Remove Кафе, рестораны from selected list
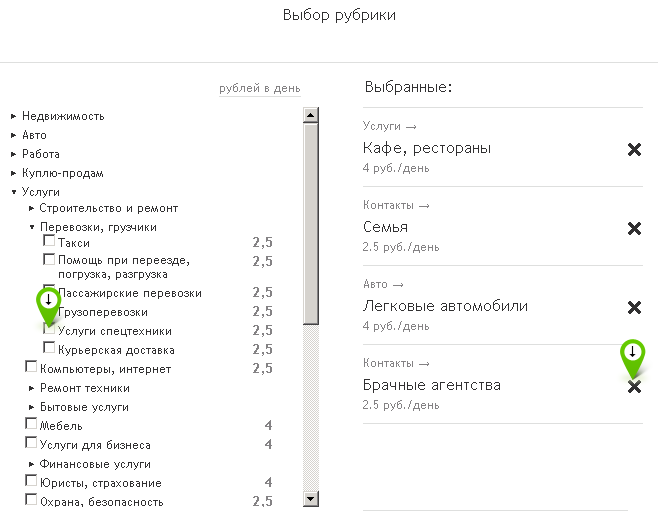The width and height of the screenshot is (658, 514). (x=634, y=150)
